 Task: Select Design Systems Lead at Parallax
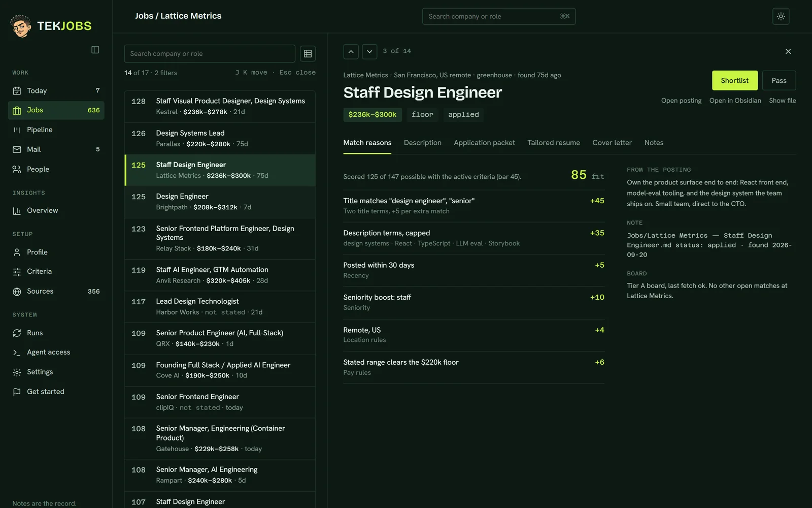220,139
